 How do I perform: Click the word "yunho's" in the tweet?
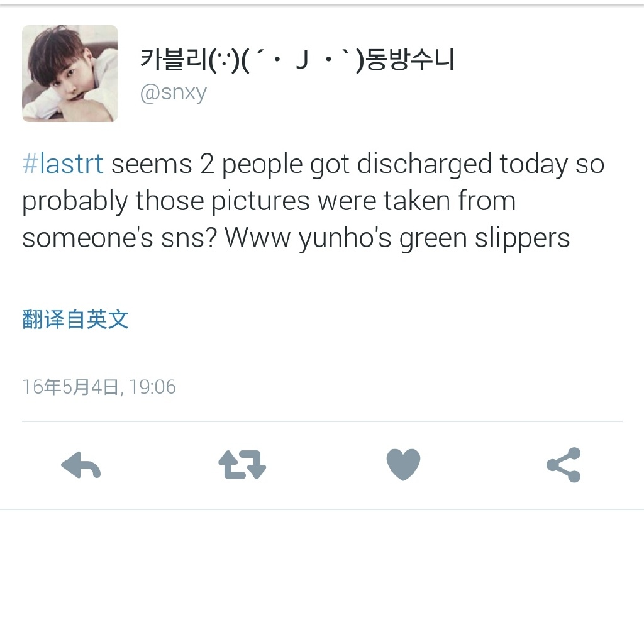pyautogui.click(x=345, y=240)
